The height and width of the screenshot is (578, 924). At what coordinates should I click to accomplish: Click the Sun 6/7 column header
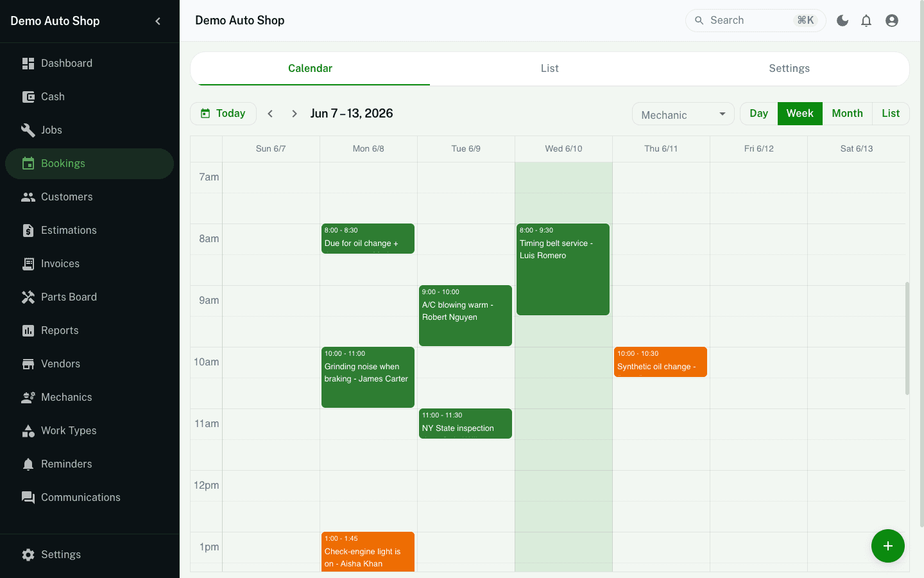pos(271,149)
